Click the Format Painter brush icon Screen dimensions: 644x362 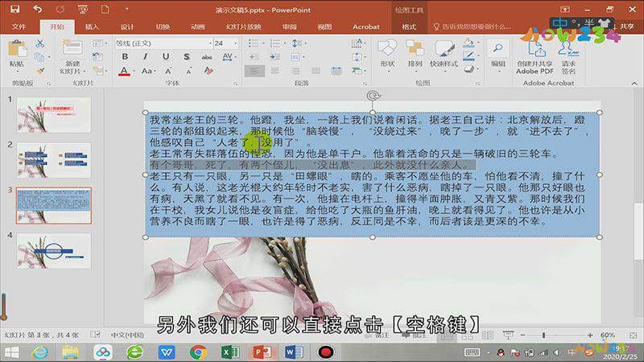coord(39,71)
